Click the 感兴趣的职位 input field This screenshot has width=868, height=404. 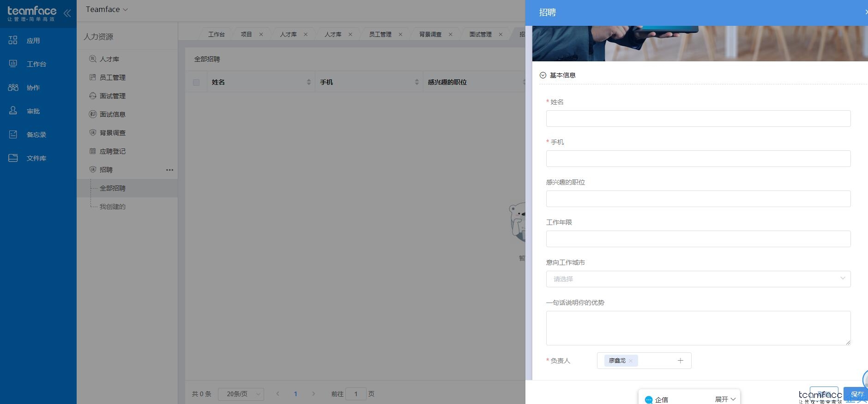[x=698, y=198]
